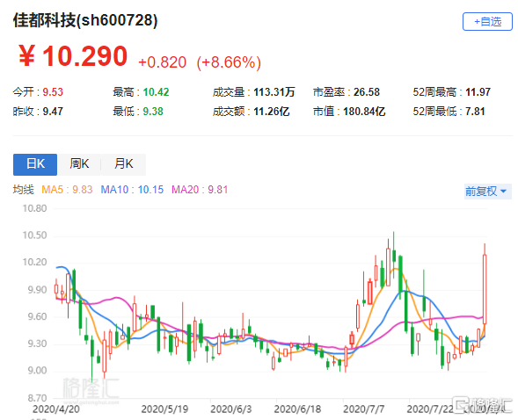The width and height of the screenshot is (518, 420).
Task: Click the 成交量 value 113.31万
Action: pyautogui.click(x=274, y=92)
